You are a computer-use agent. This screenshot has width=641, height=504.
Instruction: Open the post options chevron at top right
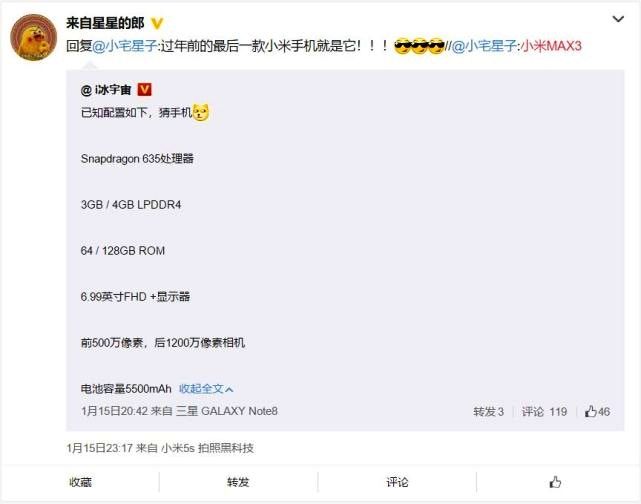pos(618,19)
